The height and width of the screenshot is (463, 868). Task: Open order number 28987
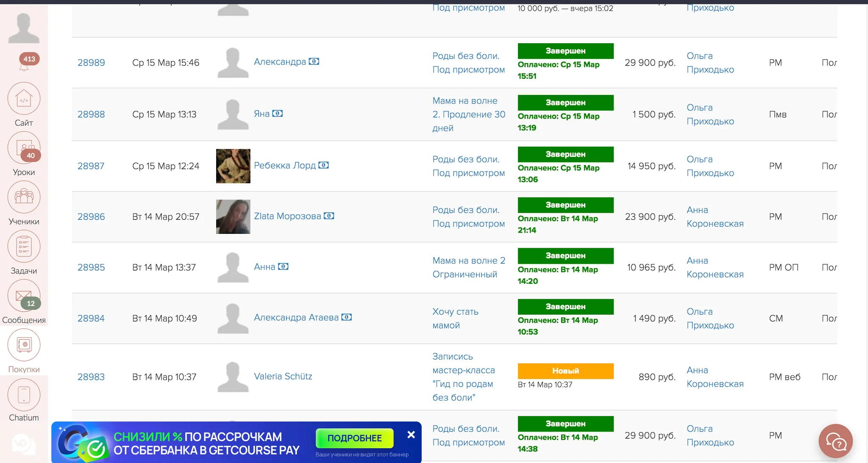click(x=91, y=166)
